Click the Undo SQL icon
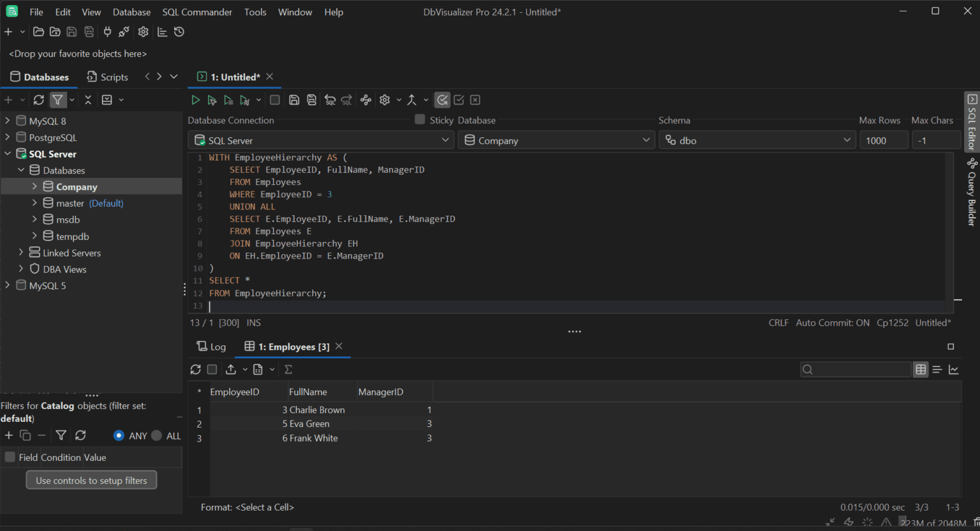This screenshot has width=980, height=531. pos(330,100)
